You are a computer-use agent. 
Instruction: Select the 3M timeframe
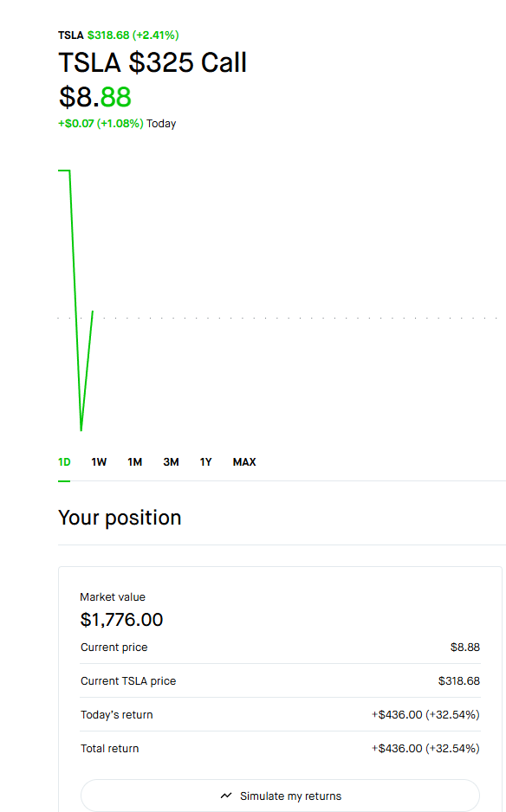[171, 461]
